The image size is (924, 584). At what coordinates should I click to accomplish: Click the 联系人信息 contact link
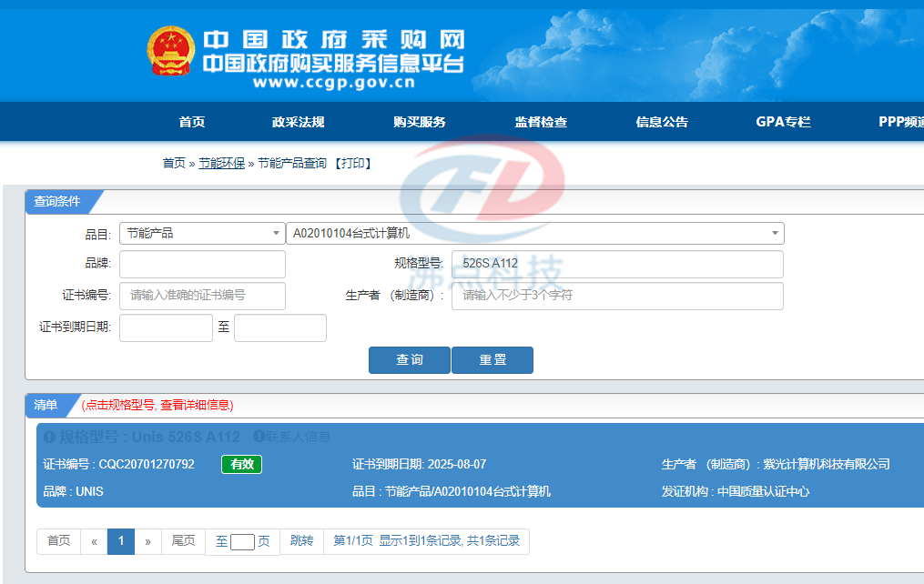[299, 437]
